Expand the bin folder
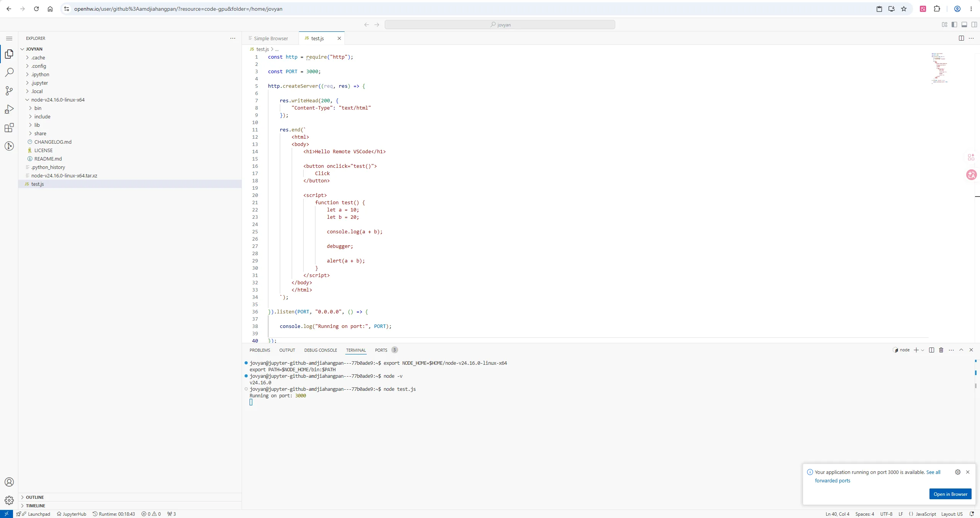The width and height of the screenshot is (980, 518). coord(130,108)
